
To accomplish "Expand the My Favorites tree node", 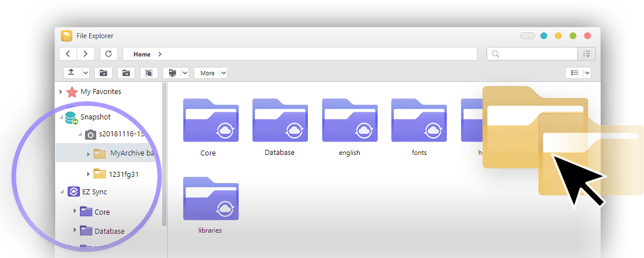I will 61,92.
